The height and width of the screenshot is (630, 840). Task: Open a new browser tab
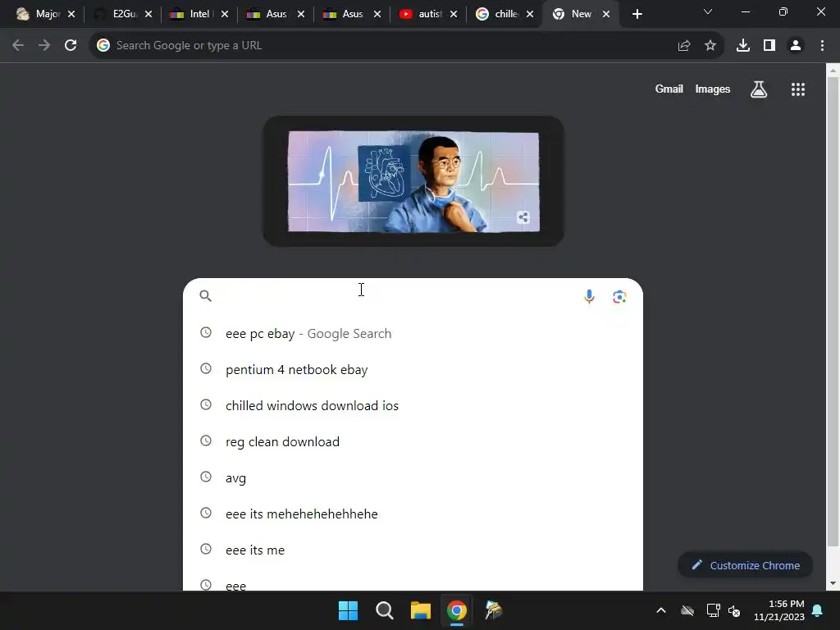(x=637, y=15)
